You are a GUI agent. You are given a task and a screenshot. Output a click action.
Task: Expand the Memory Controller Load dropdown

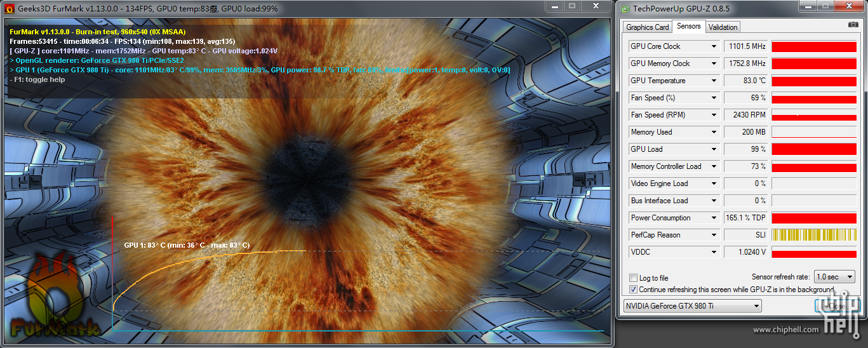click(x=714, y=166)
